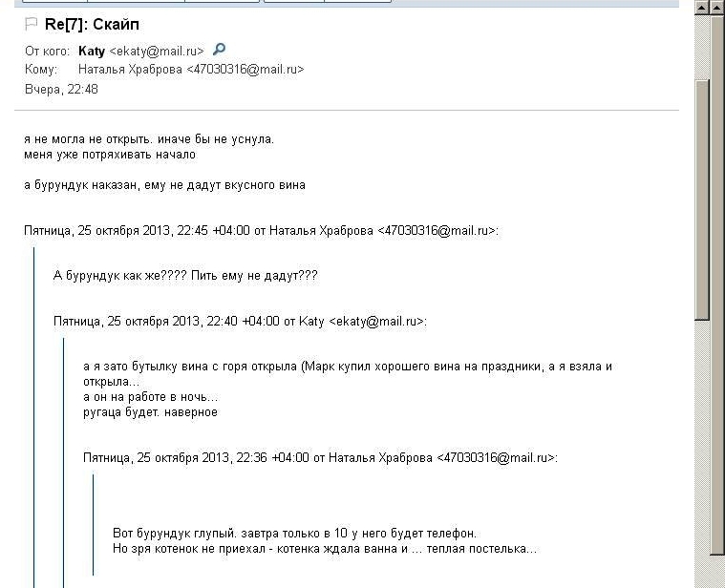Screen dimensions: 725x588
Task: Click the outer scrollbar's up arrow
Action: pos(718,7)
